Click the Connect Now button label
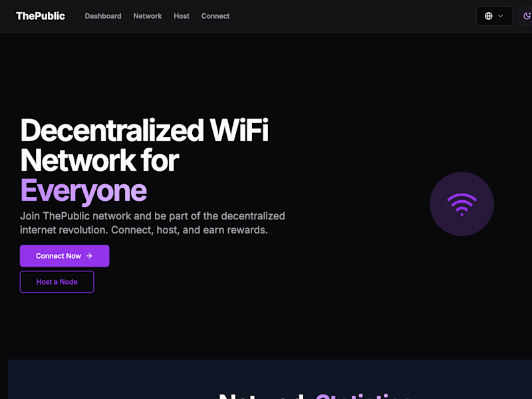The image size is (532, 399). click(x=59, y=256)
